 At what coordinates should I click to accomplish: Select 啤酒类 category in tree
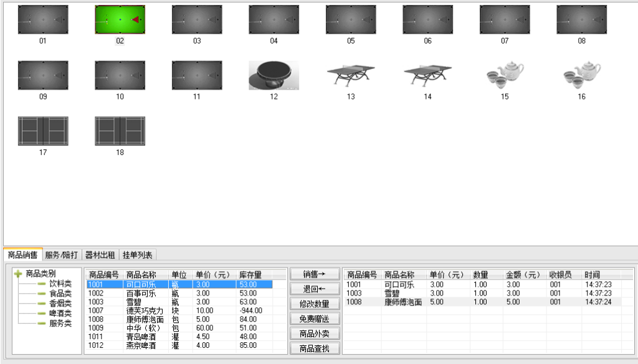60,314
